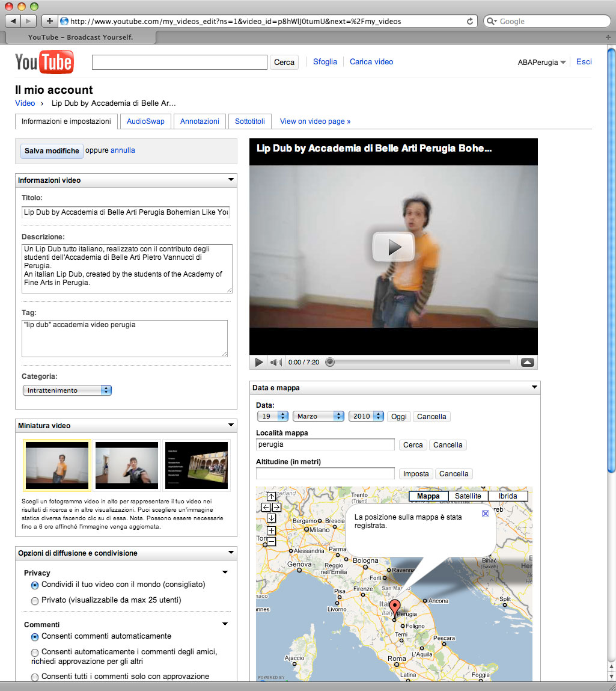The height and width of the screenshot is (691, 616).
Task: Click the 'Carica video' link
Action: coord(371,62)
